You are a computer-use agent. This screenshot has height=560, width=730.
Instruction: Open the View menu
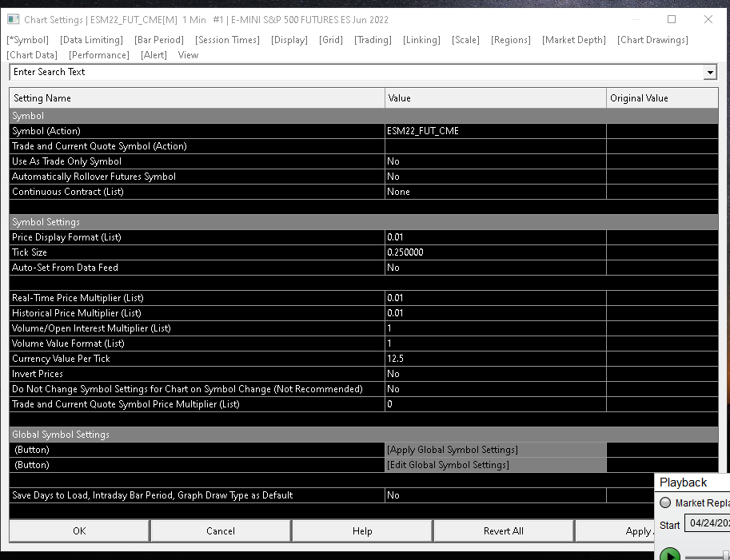188,55
